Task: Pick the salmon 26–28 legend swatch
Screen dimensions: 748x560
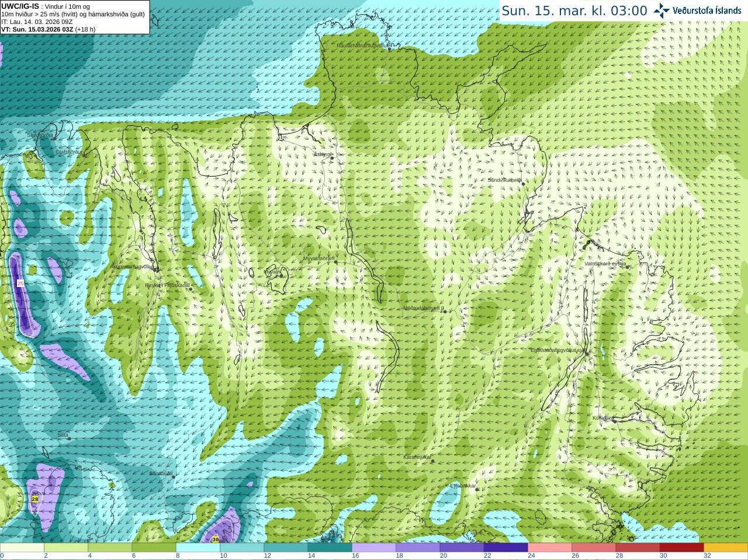Action: [x=594, y=548]
